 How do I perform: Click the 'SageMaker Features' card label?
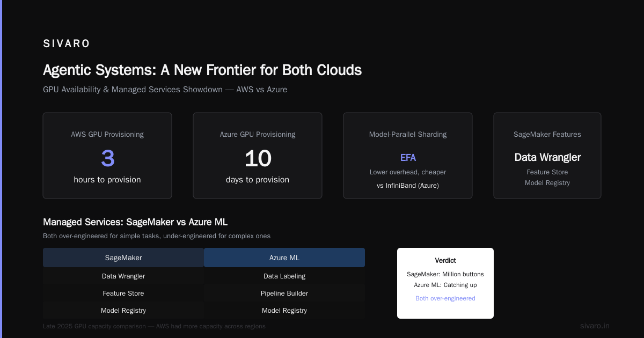click(547, 135)
